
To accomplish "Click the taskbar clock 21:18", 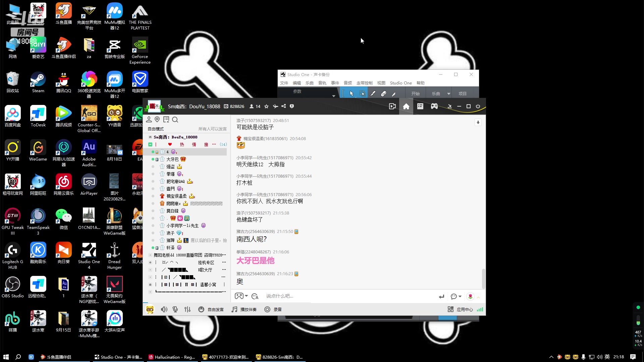I will pos(619,357).
